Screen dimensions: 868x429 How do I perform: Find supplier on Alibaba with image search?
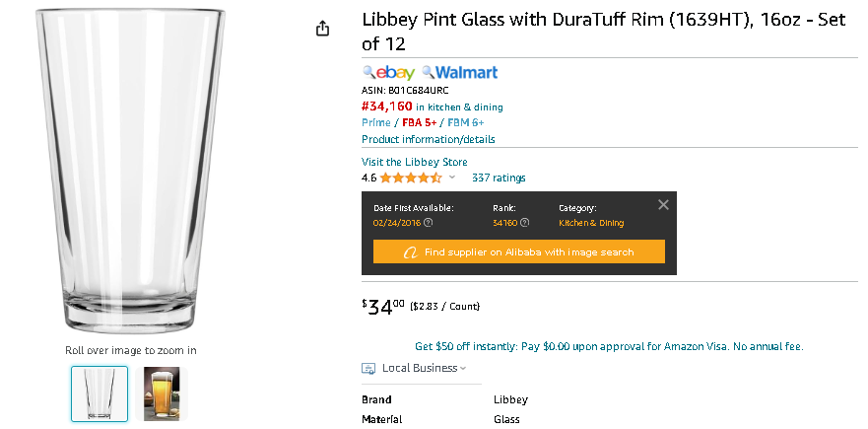pyautogui.click(x=518, y=252)
